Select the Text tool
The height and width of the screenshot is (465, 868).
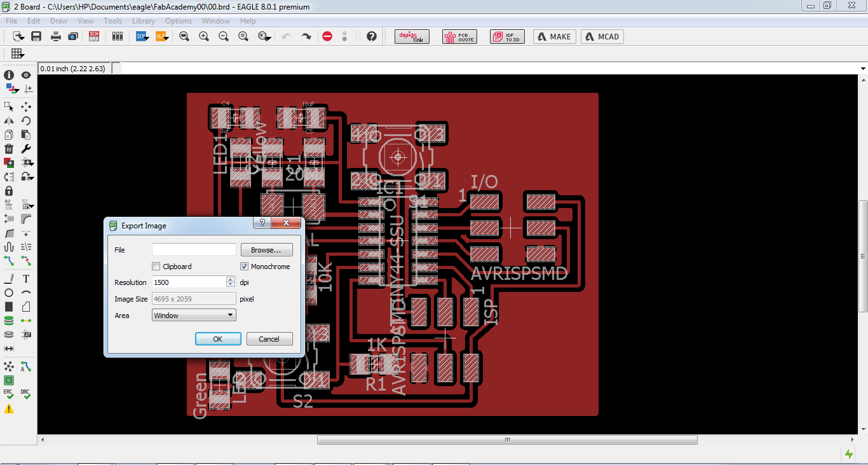coord(26,279)
